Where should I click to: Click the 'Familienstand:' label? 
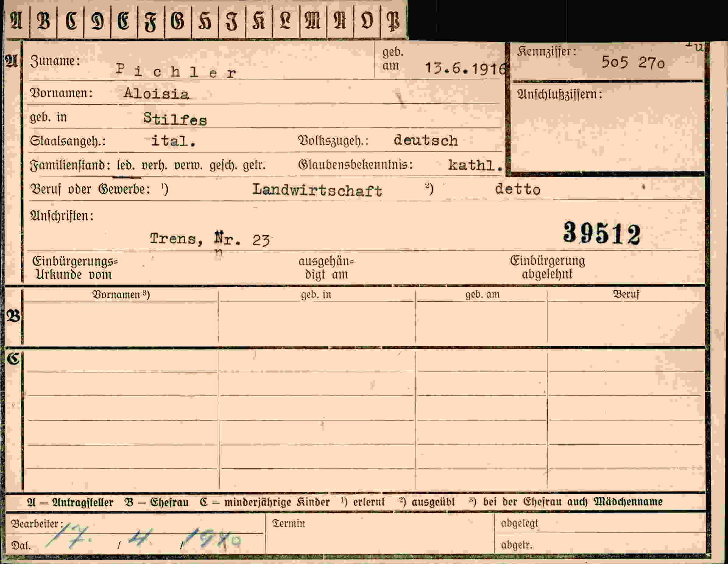[70, 165]
